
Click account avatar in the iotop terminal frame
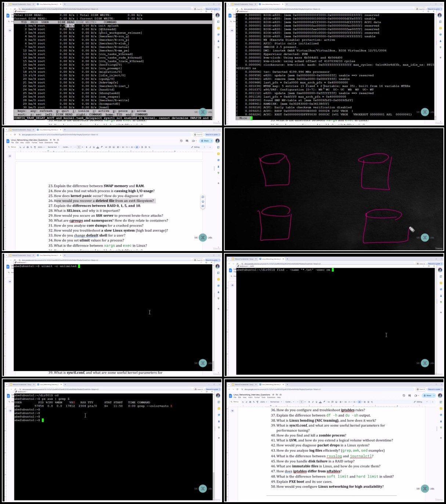(x=217, y=15)
